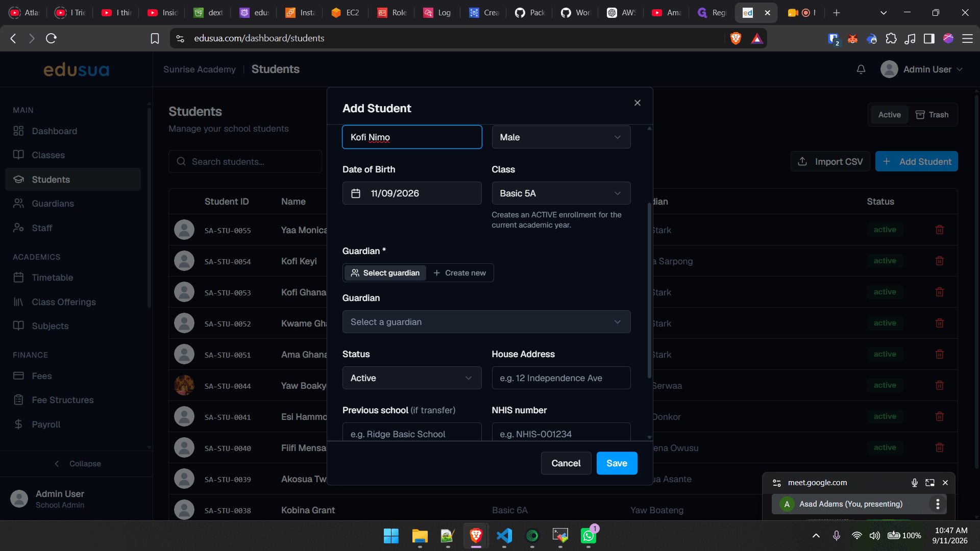The image size is (980, 551).
Task: Click the Save button
Action: point(617,463)
